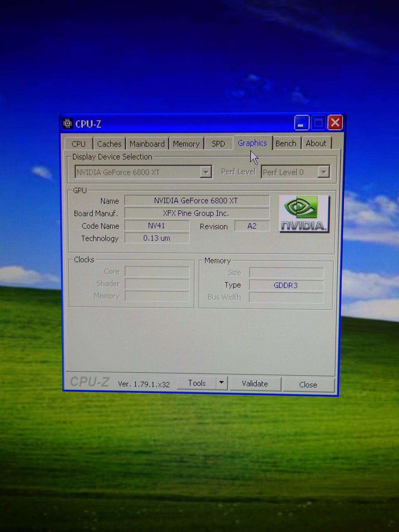
Task: Select the Mainboard tab
Action: pos(147,144)
